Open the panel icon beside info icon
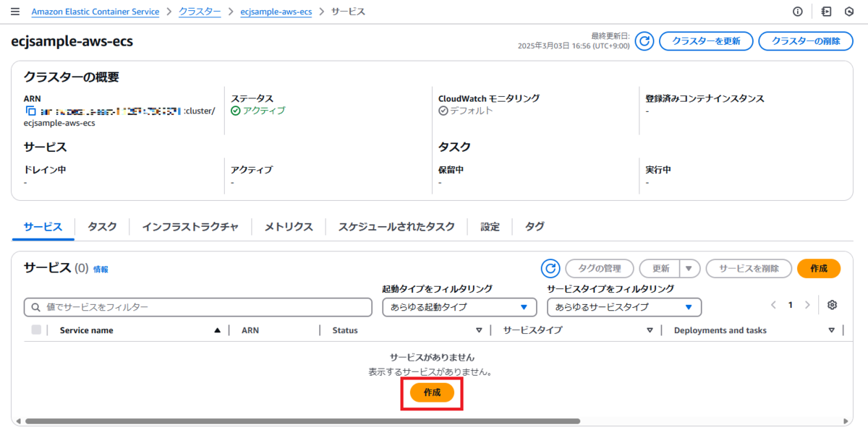The height and width of the screenshot is (430, 868). [x=827, y=12]
